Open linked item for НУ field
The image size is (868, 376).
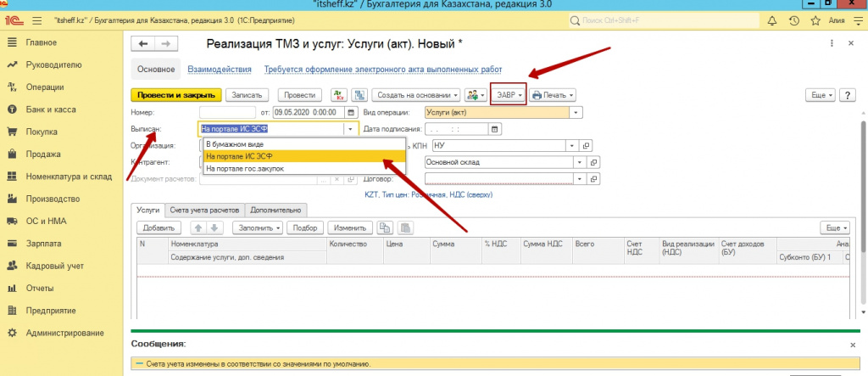point(587,145)
